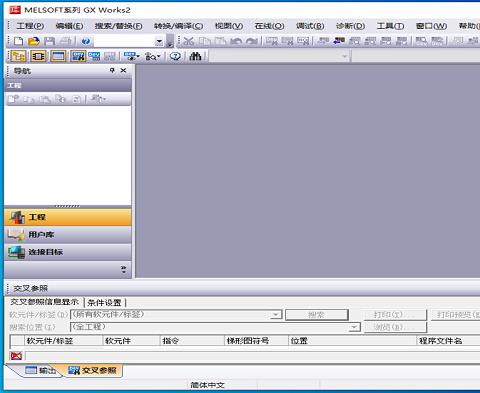
Task: Click the 简体中文 status bar entry
Action: (207, 385)
